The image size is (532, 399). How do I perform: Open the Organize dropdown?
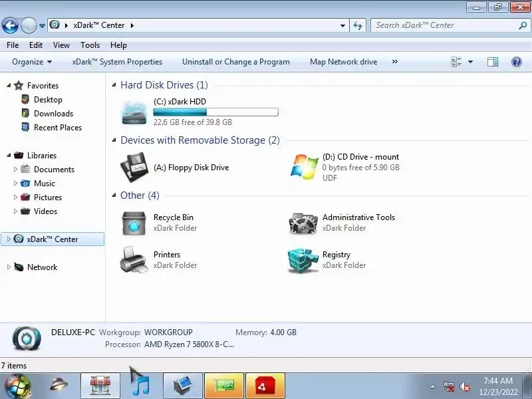click(x=32, y=62)
